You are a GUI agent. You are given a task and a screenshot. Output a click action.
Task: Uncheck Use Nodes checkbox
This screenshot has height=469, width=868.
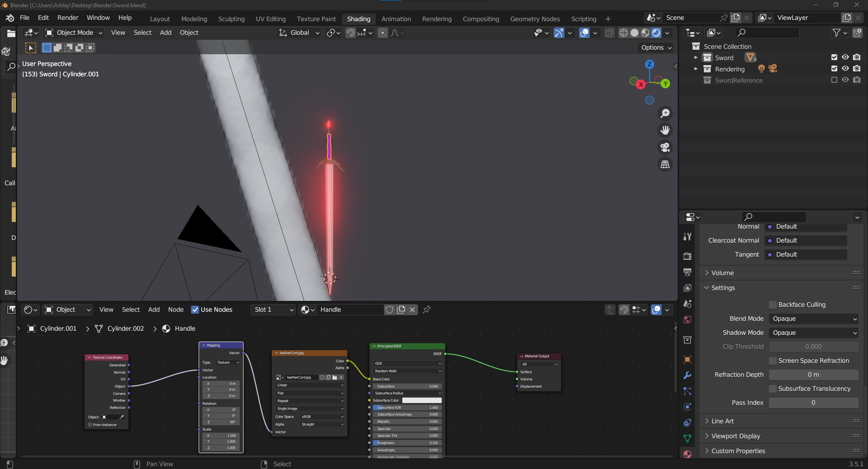(x=195, y=310)
